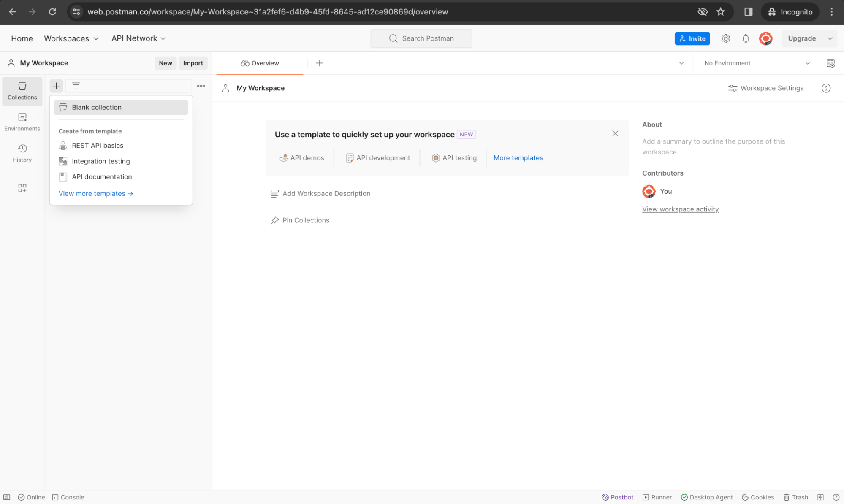Select Blank collection from the menu

(121, 107)
